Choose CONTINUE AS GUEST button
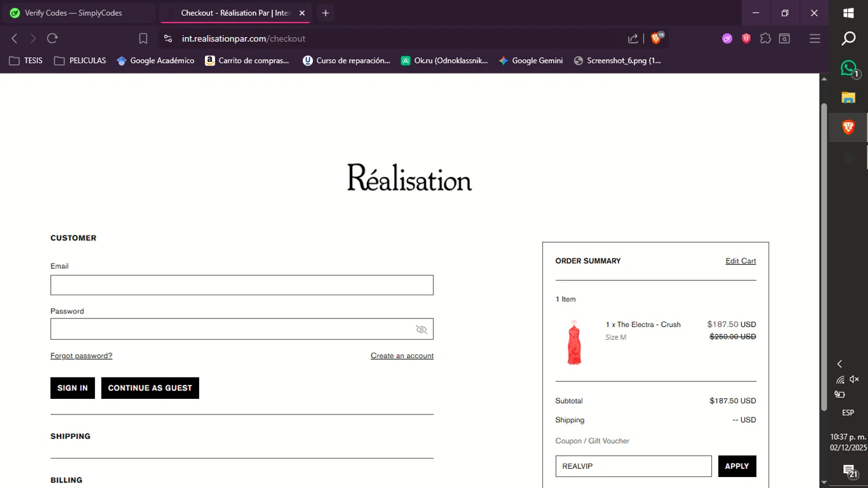This screenshot has height=488, width=868. click(150, 388)
